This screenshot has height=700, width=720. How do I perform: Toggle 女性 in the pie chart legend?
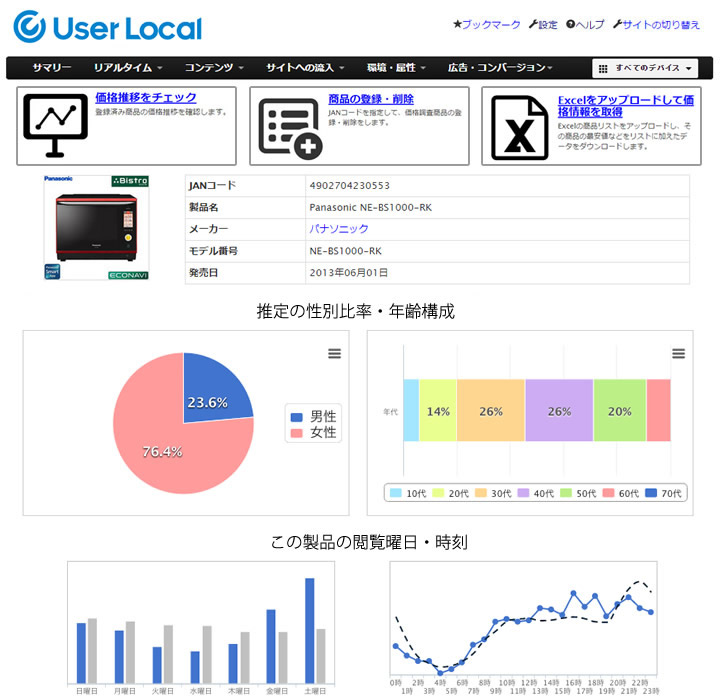point(314,432)
